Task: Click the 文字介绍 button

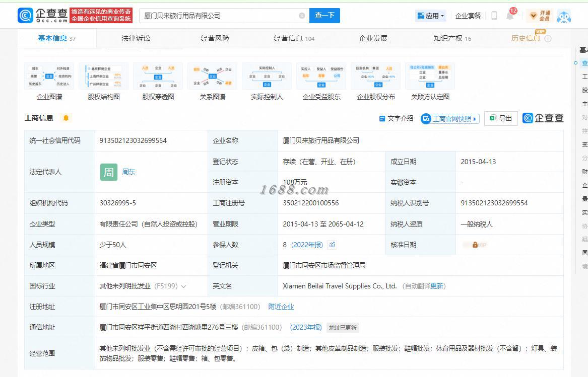Action: 396,118
